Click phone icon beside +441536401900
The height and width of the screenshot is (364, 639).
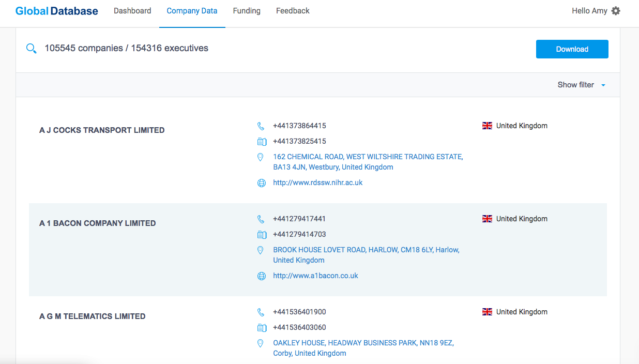click(261, 312)
